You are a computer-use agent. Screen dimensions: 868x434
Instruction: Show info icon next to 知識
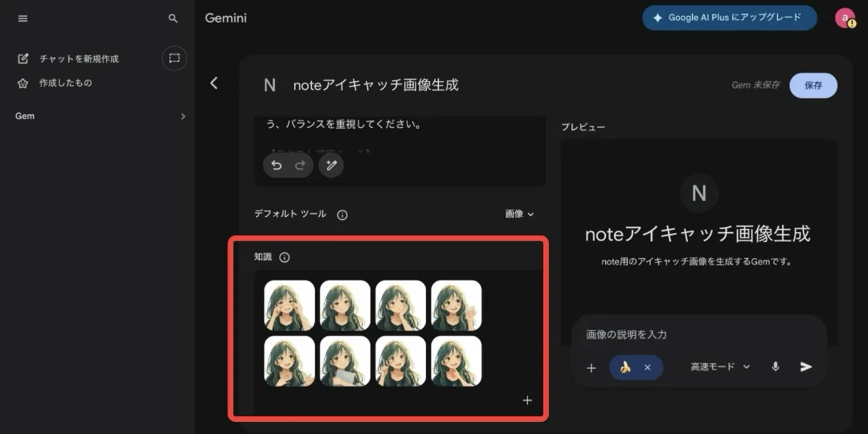click(285, 257)
